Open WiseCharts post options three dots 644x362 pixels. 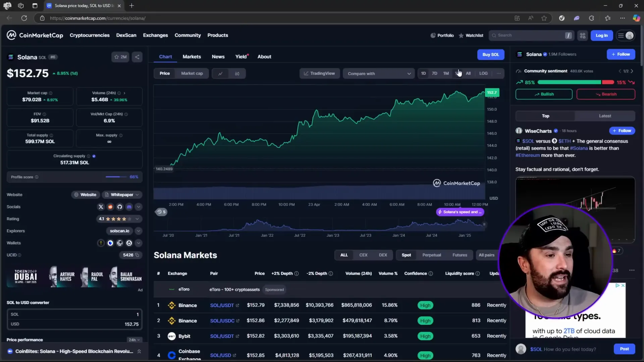632,270
